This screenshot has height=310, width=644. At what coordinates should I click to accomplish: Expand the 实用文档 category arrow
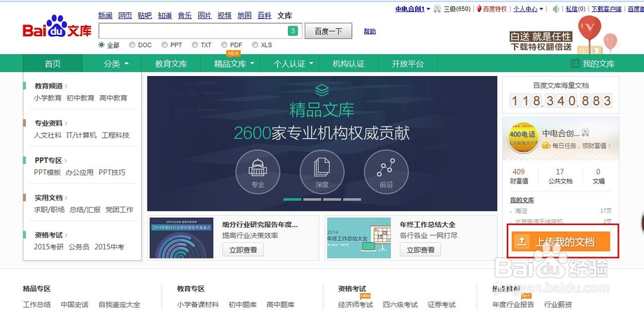(66, 198)
